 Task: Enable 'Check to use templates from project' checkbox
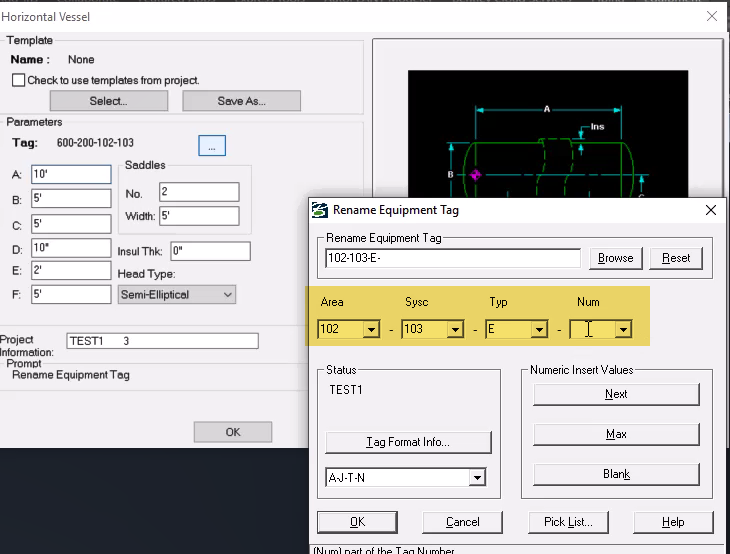pos(19,80)
